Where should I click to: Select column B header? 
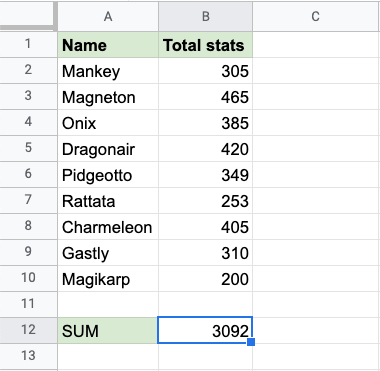coord(206,16)
